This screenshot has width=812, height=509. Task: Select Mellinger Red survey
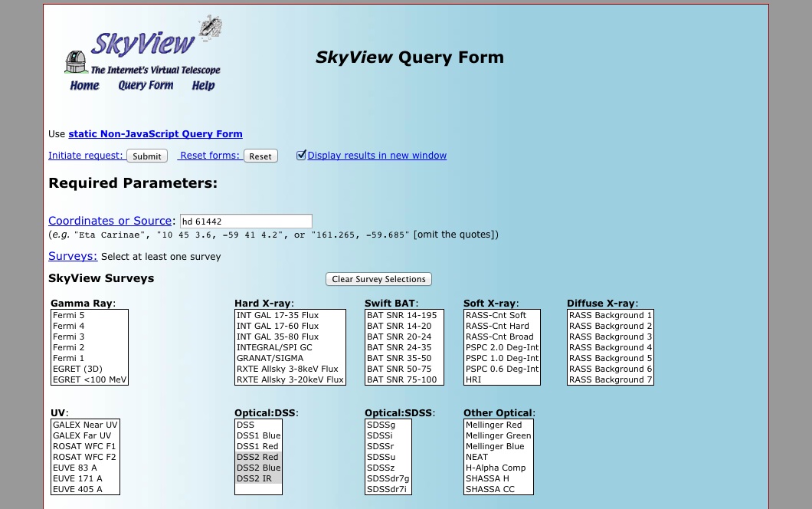click(x=498, y=425)
